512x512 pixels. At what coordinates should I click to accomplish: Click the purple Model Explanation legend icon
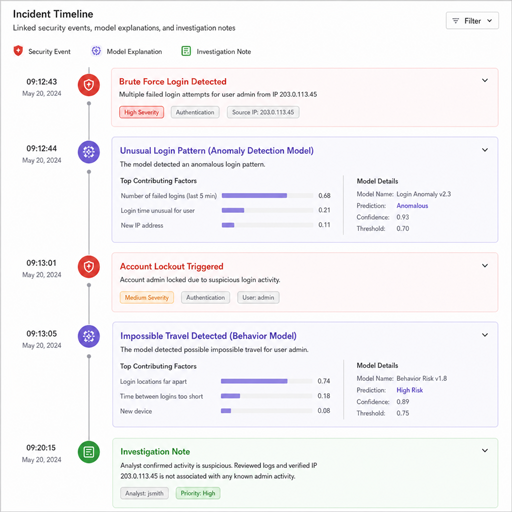click(x=96, y=51)
